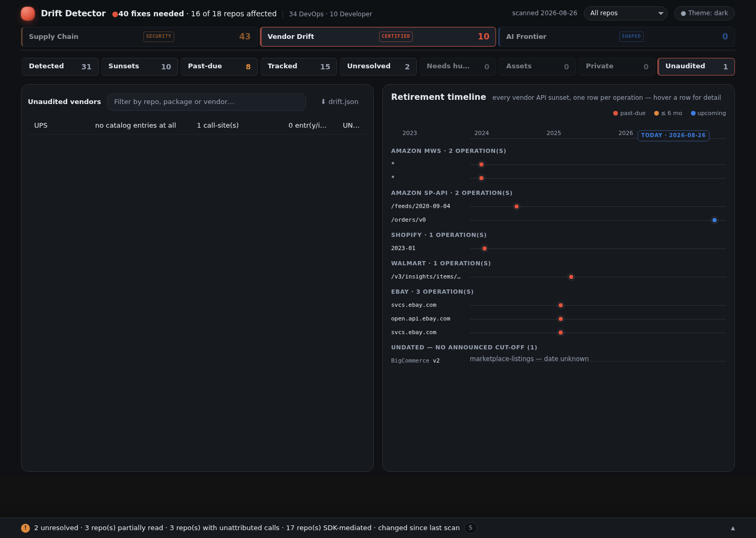
Task: Switch to the Tracked tab
Action: tap(298, 67)
